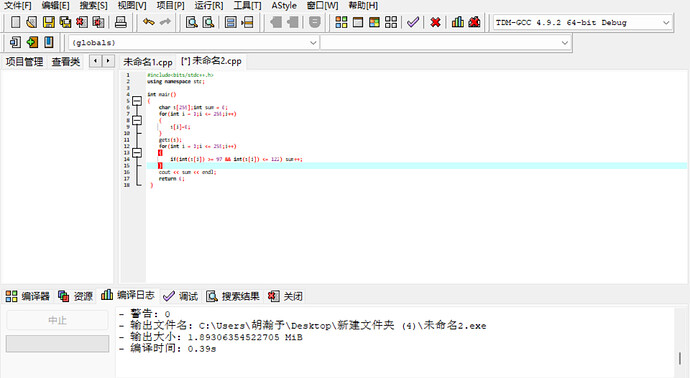Click the greyed Back navigation icon

click(x=276, y=22)
